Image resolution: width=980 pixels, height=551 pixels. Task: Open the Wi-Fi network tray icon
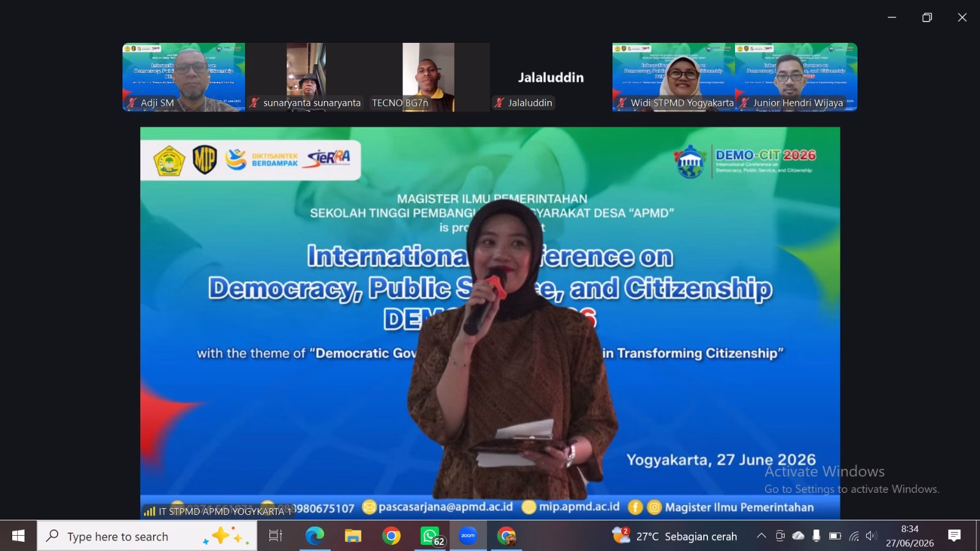click(x=854, y=537)
